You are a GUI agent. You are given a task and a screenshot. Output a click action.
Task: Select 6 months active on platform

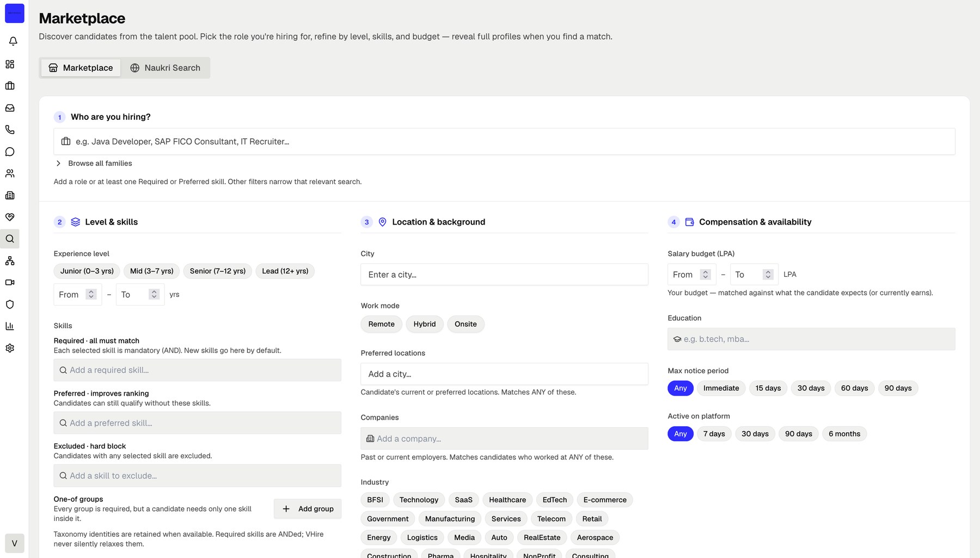coord(844,434)
